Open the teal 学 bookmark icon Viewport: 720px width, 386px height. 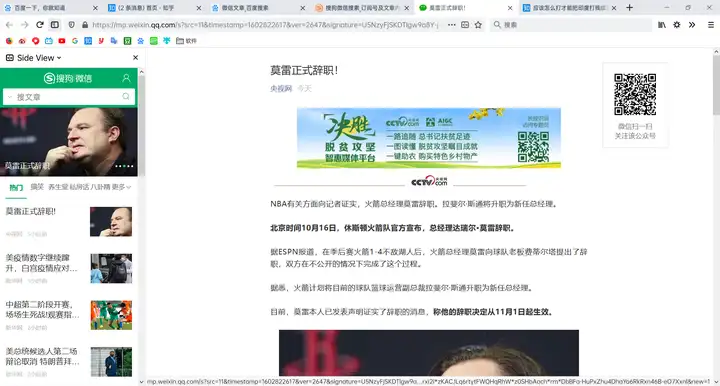(167, 41)
